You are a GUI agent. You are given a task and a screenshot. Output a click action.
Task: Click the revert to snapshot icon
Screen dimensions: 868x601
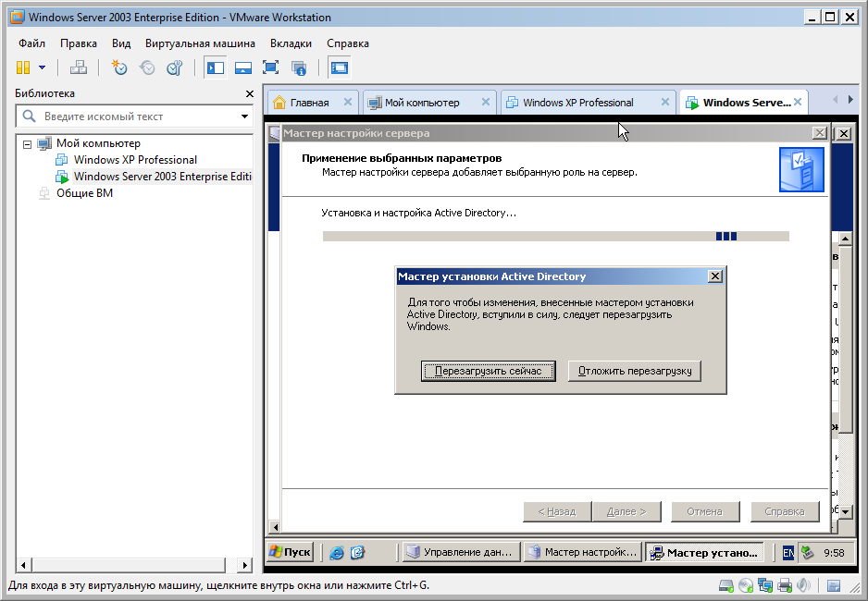click(147, 67)
